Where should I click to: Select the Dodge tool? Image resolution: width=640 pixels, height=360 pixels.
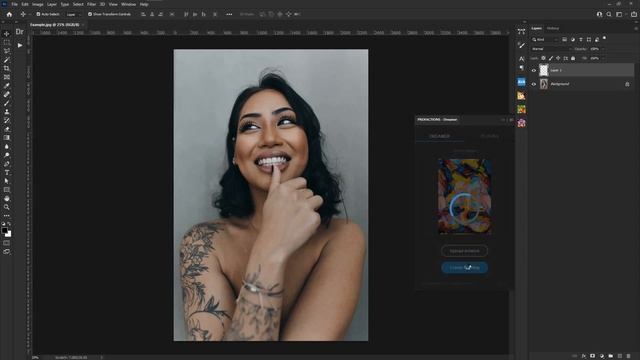pyautogui.click(x=7, y=155)
